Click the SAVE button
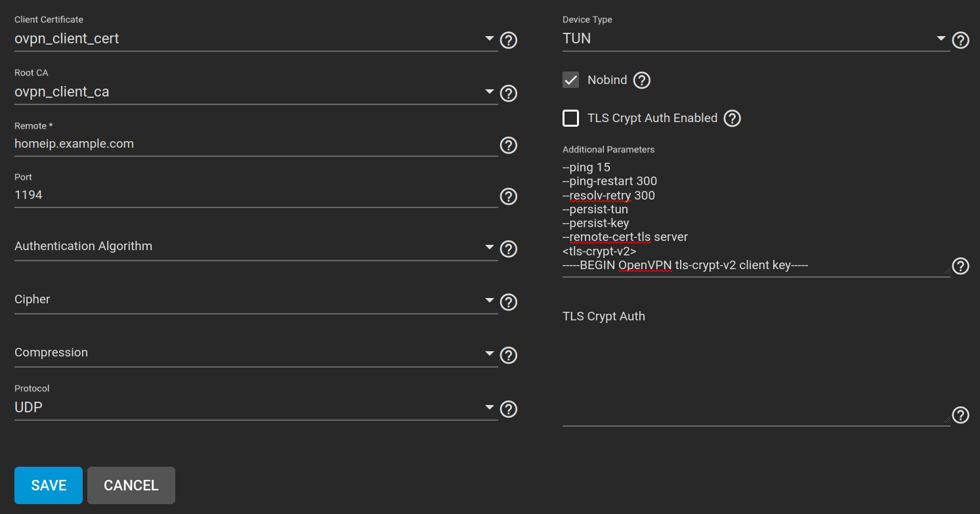This screenshot has height=514, width=980. tap(48, 485)
